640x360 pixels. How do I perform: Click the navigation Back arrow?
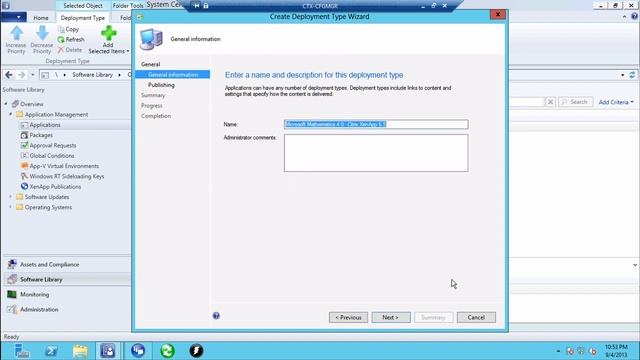pos(9,75)
